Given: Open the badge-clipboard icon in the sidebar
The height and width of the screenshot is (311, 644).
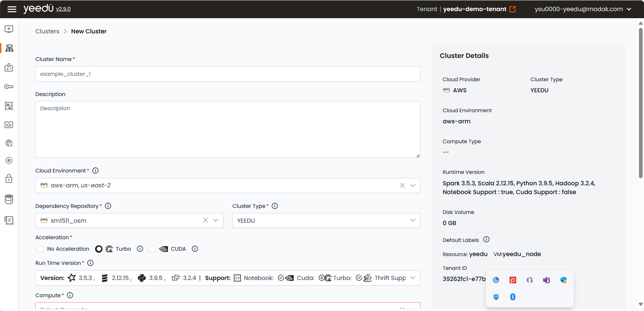Looking at the screenshot, I should coord(9,67).
